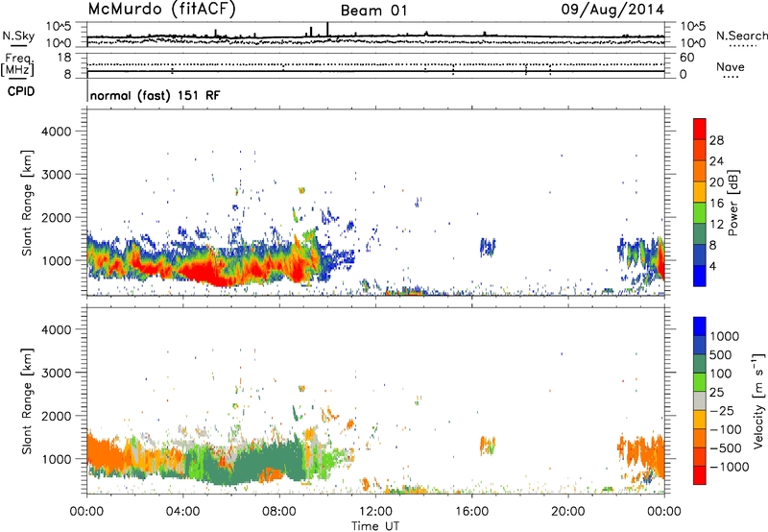768x532 pixels.
Task: Click the 'Velocity [m s⁻¹]' color bar label
Action: pyautogui.click(x=758, y=400)
